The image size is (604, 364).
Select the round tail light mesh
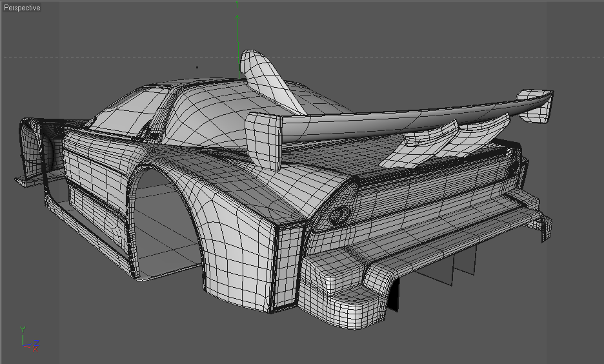tap(339, 214)
